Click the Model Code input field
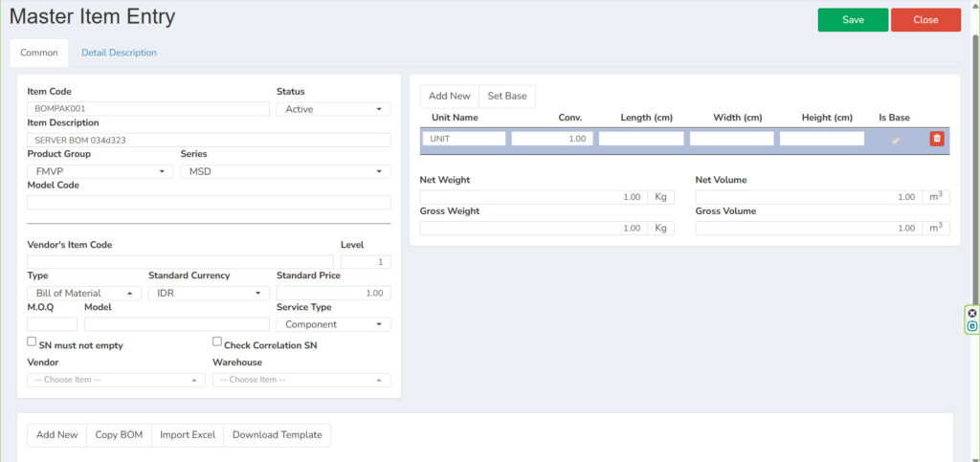This screenshot has height=462, width=980. click(x=209, y=202)
